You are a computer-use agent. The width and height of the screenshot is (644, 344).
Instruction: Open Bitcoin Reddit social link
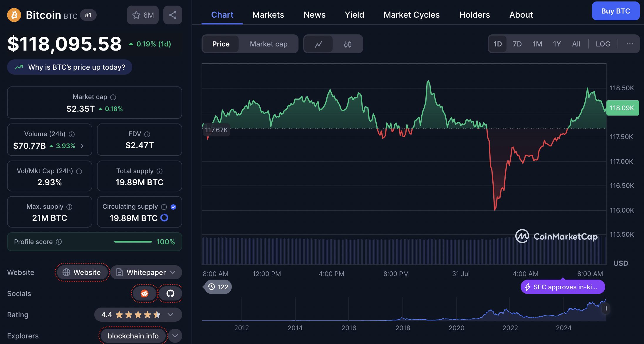pyautogui.click(x=144, y=293)
